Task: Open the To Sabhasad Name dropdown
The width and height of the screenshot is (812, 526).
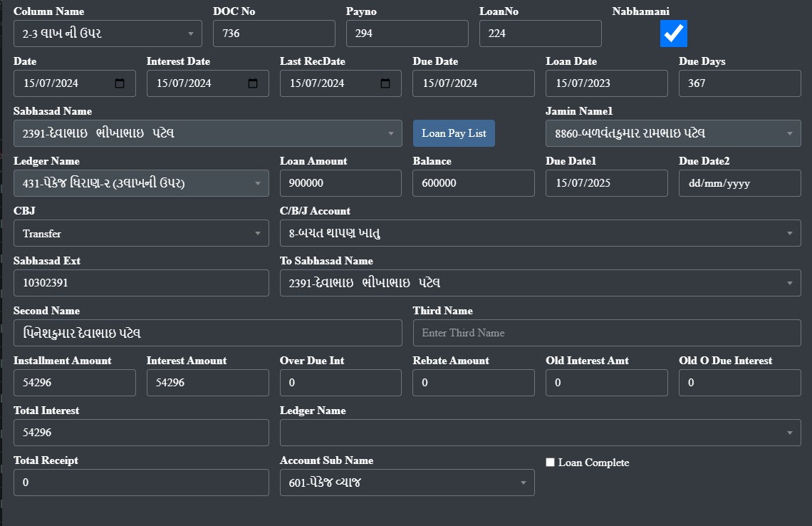Action: [x=540, y=283]
